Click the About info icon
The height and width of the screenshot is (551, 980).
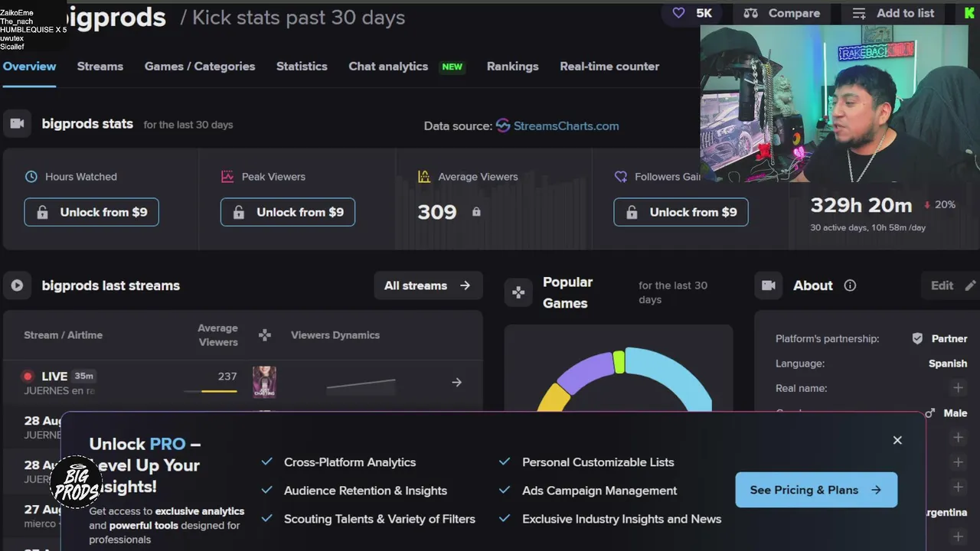pyautogui.click(x=850, y=285)
